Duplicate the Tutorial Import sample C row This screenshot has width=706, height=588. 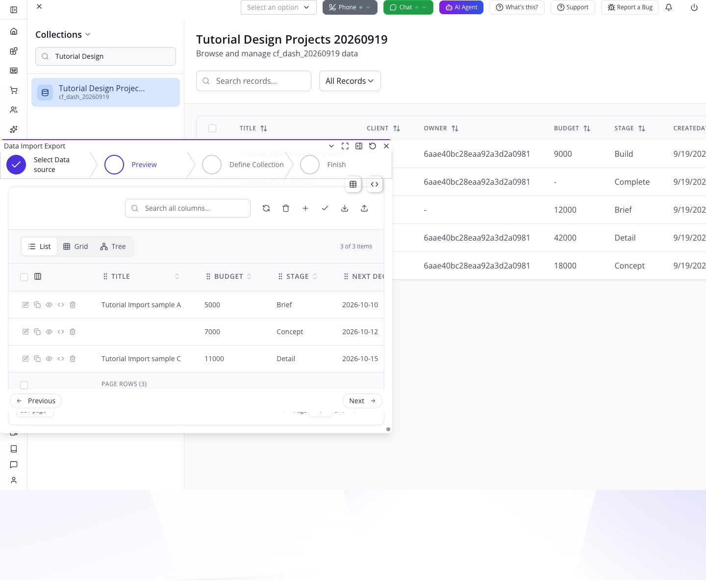coord(37,359)
